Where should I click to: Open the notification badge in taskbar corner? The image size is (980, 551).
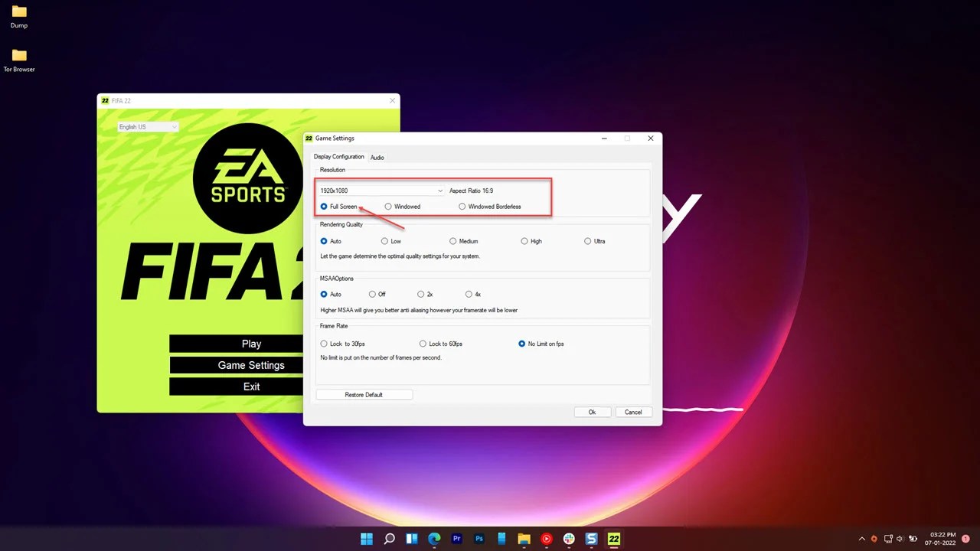click(x=965, y=539)
